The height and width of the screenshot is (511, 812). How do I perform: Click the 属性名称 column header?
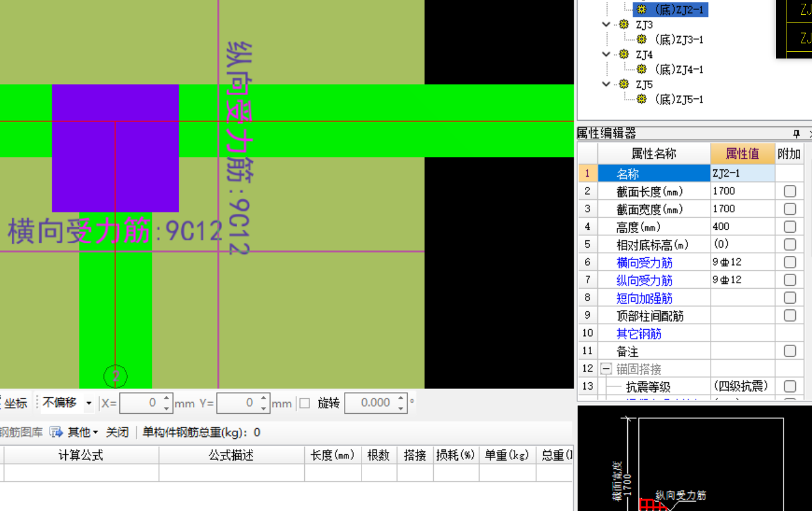[x=654, y=153]
